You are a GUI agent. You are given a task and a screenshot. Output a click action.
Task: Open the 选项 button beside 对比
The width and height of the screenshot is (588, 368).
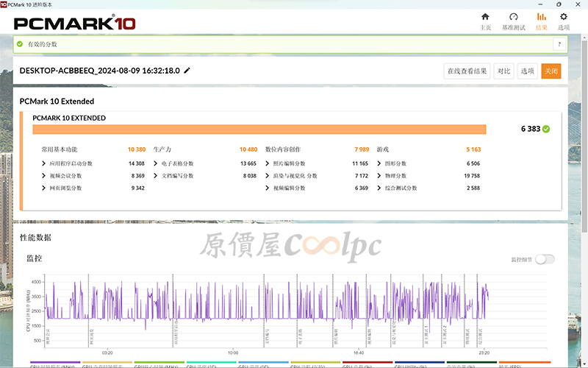(x=527, y=71)
